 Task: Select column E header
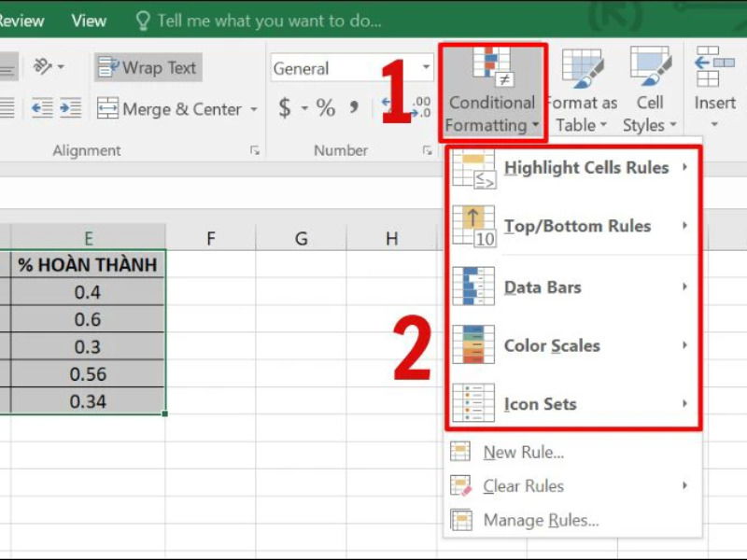(88, 238)
